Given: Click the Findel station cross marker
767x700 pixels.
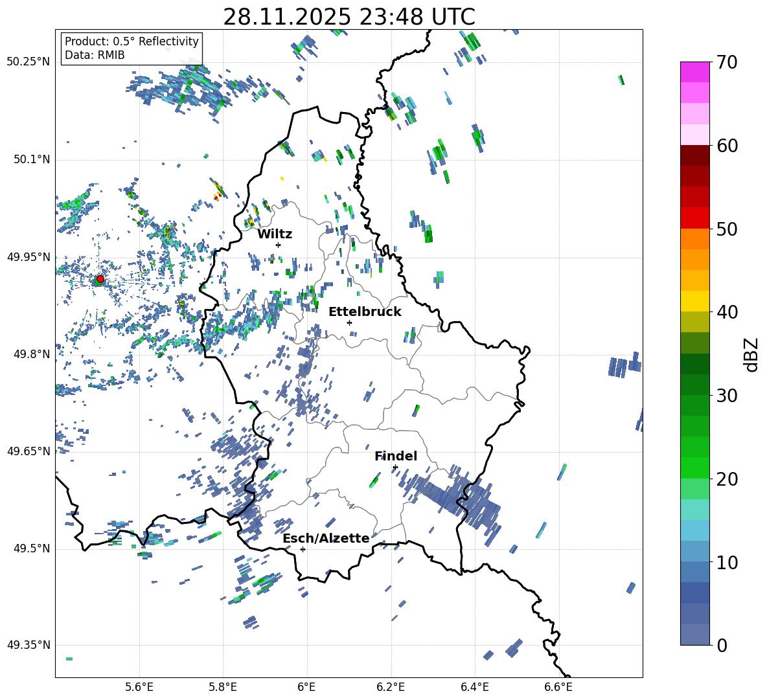Looking at the screenshot, I should [395, 467].
